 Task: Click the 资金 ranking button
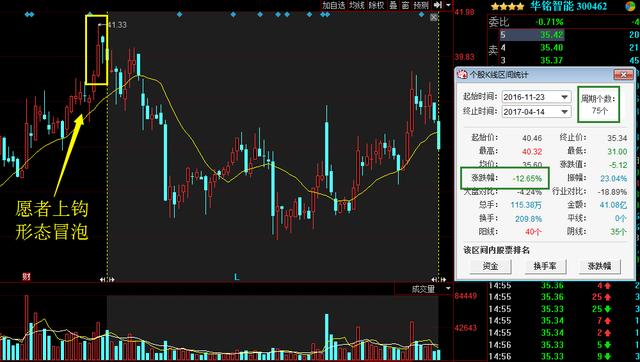pos(490,266)
